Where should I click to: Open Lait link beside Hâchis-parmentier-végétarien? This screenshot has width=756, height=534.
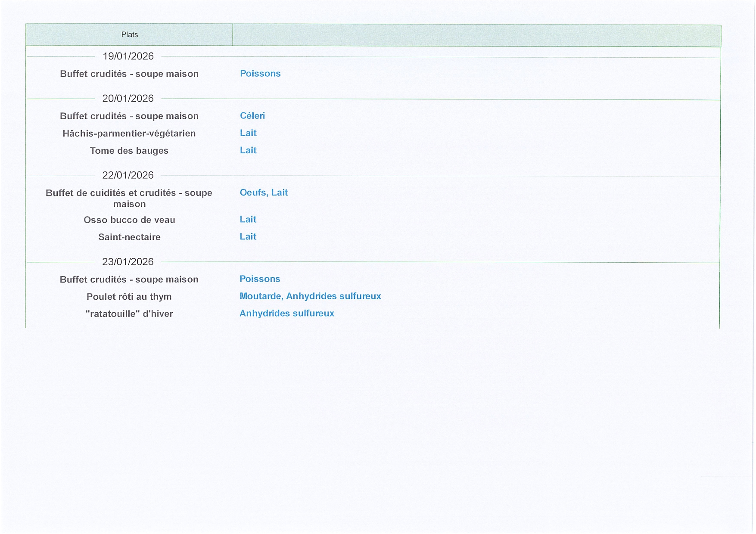click(x=248, y=133)
